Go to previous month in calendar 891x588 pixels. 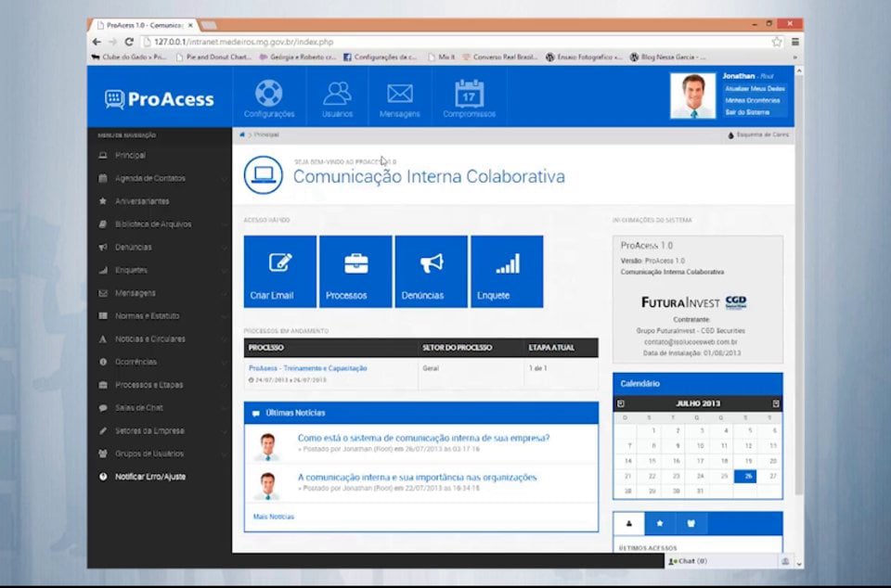tap(621, 403)
